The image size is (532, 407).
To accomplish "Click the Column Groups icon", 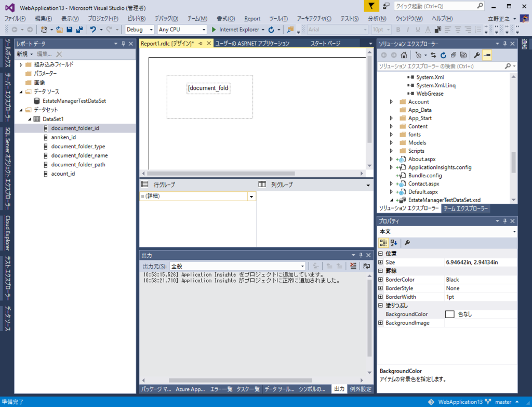I will coord(262,184).
